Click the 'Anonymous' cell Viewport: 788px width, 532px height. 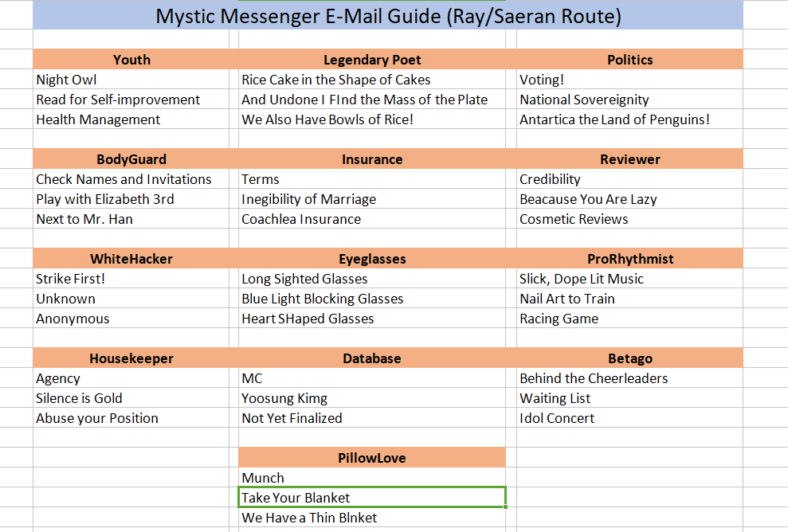[x=131, y=319]
